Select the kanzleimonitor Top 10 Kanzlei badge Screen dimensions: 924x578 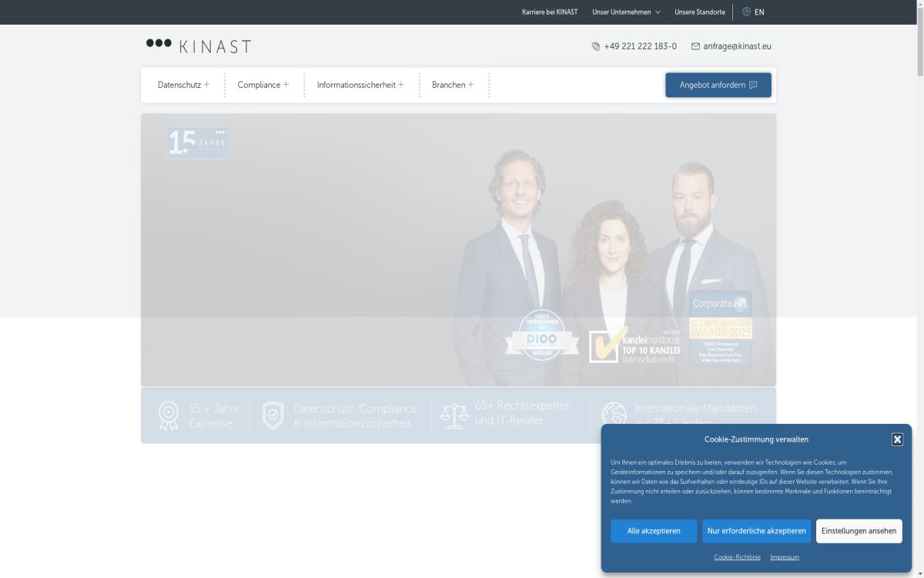tap(635, 344)
